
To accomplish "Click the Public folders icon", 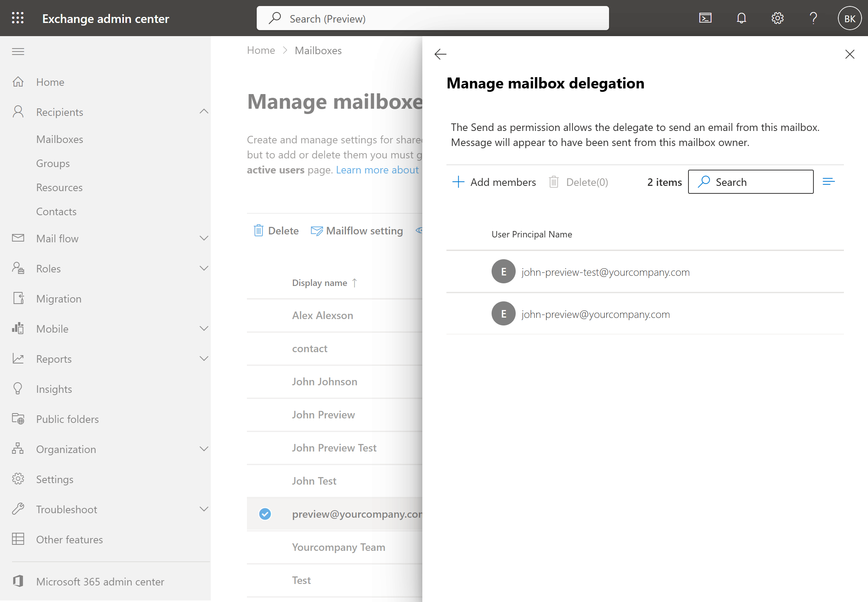I will pyautogui.click(x=18, y=419).
